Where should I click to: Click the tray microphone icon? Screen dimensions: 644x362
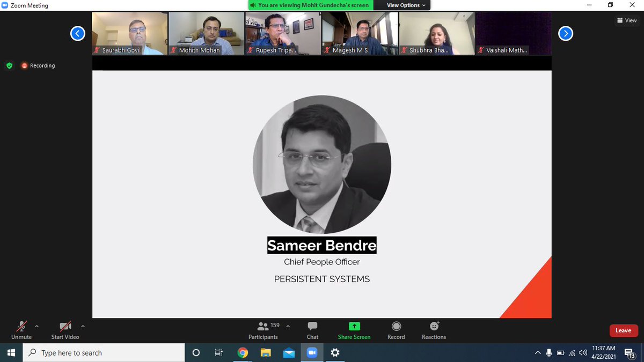[x=549, y=353]
